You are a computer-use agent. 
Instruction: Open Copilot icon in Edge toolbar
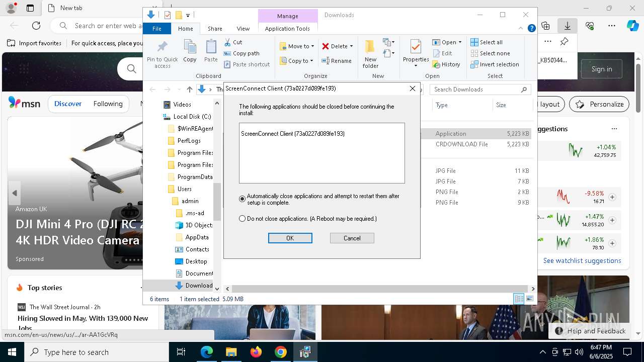[632, 26]
